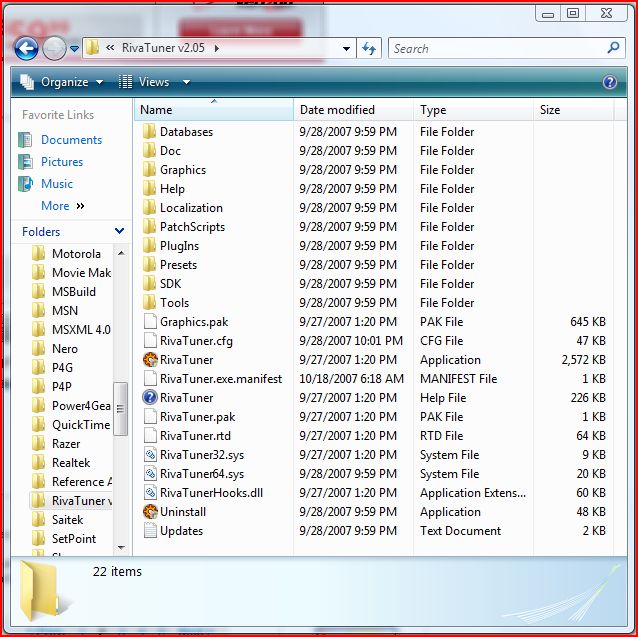This screenshot has width=638, height=637.
Task: Select the RivaTuner Help File icon
Action: (150, 397)
